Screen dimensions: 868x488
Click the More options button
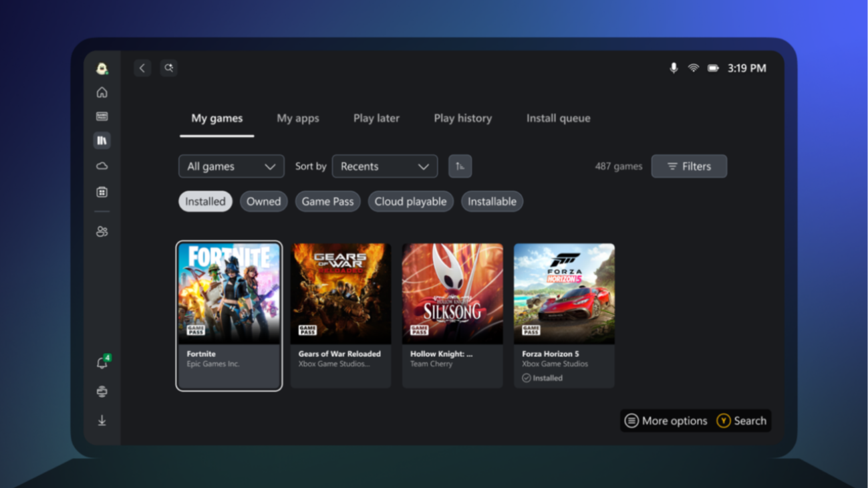666,420
